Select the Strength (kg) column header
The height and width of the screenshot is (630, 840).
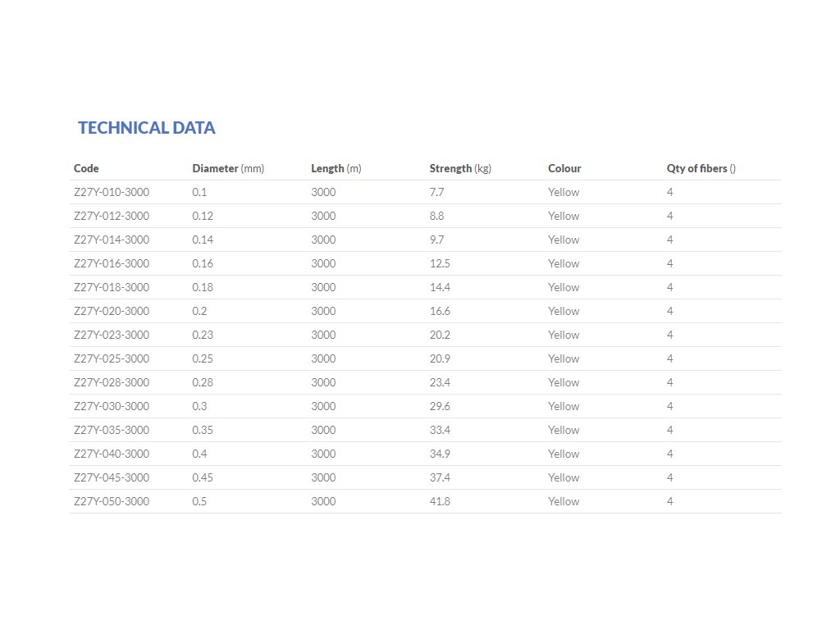point(459,168)
